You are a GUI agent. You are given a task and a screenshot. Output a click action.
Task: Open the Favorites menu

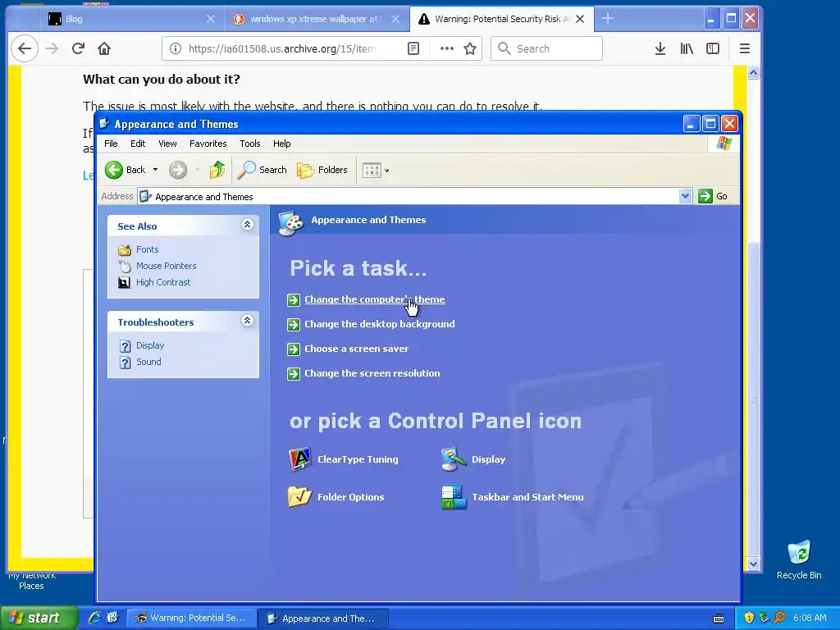tap(208, 144)
